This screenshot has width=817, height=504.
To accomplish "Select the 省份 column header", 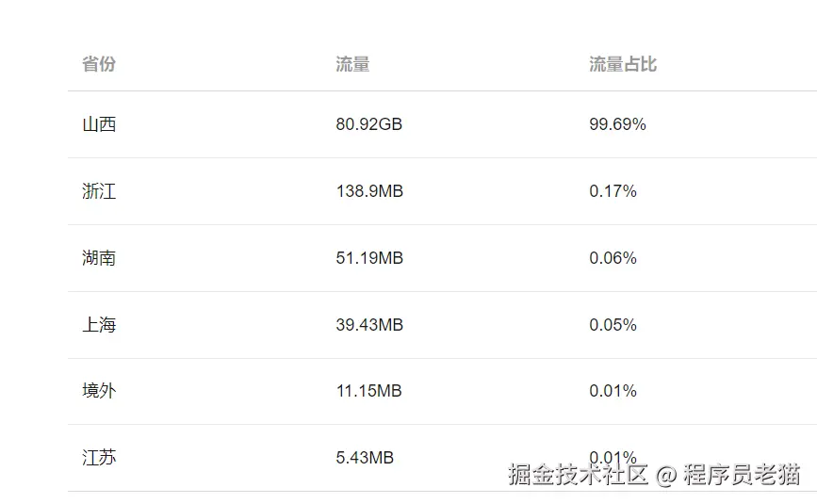I will [99, 64].
